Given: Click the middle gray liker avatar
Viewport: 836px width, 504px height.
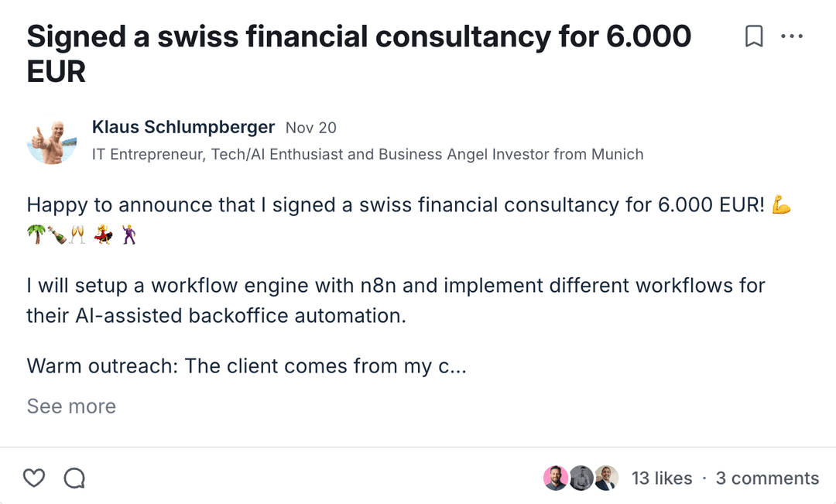Looking at the screenshot, I should click(581, 478).
